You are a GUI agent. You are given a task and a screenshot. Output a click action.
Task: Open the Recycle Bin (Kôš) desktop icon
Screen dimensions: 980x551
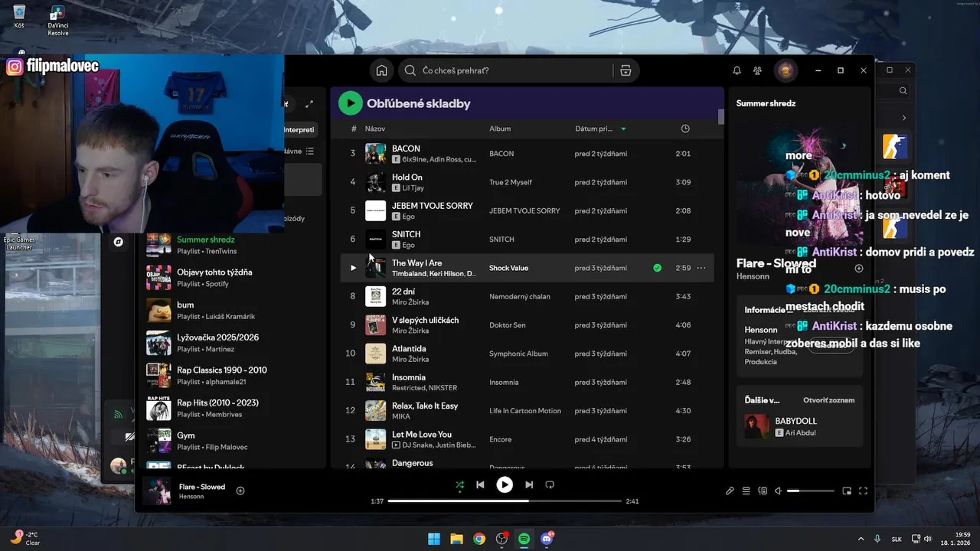pos(19,17)
